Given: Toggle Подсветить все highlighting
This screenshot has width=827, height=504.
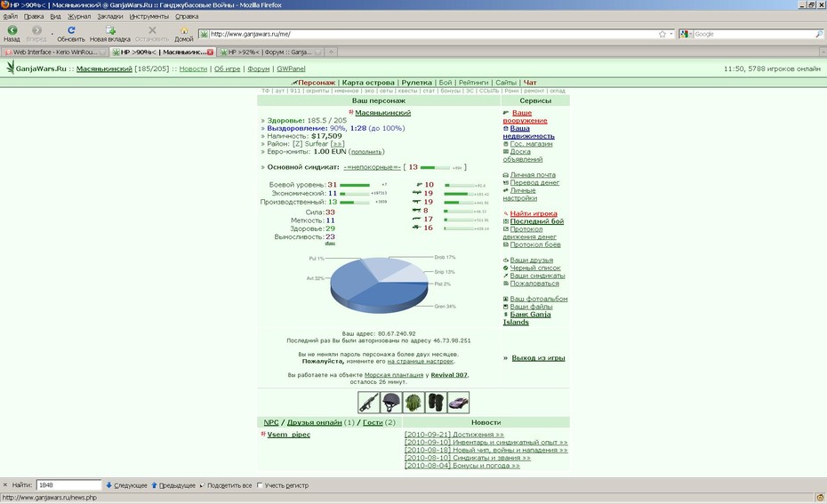Looking at the screenshot, I should [x=228, y=485].
